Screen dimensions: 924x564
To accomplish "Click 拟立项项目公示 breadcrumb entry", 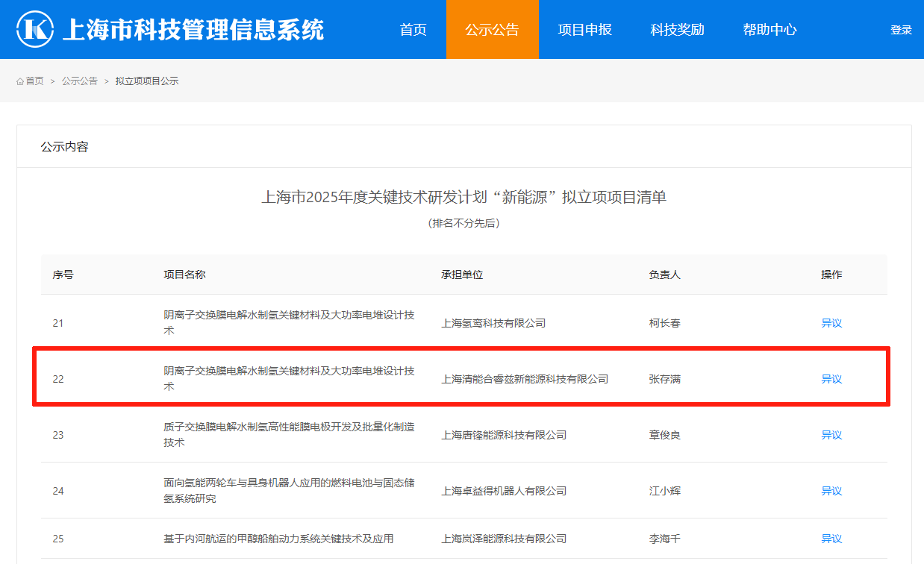I will coord(146,81).
